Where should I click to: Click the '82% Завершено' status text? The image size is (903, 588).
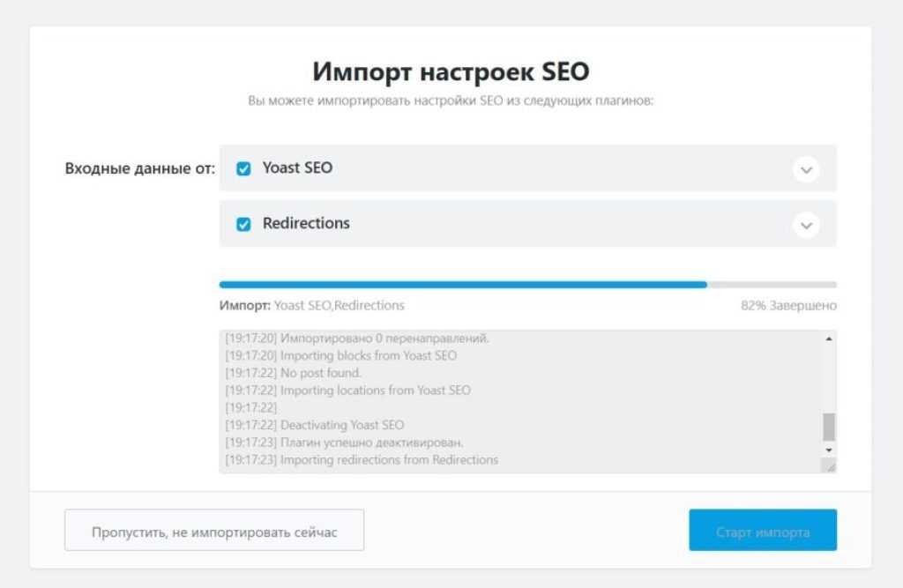[x=788, y=305]
